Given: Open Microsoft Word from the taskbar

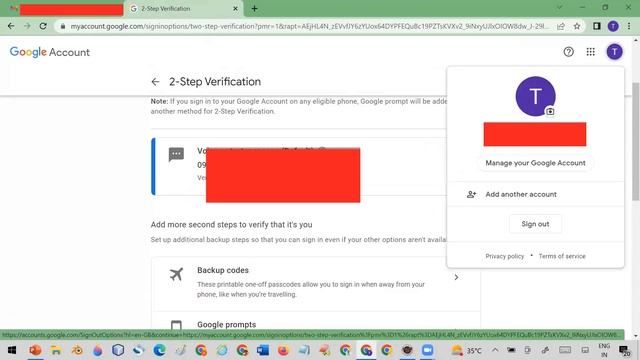Looking at the screenshot, I should coord(263,350).
